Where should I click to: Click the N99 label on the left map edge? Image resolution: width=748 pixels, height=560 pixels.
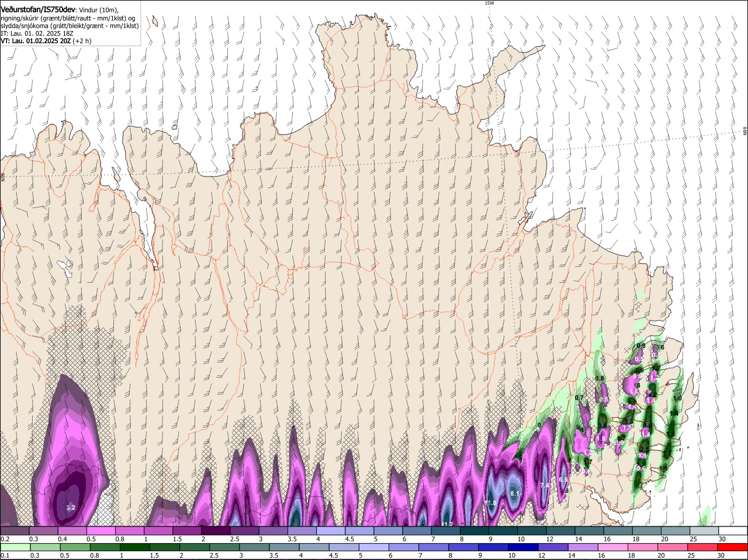[2, 177]
